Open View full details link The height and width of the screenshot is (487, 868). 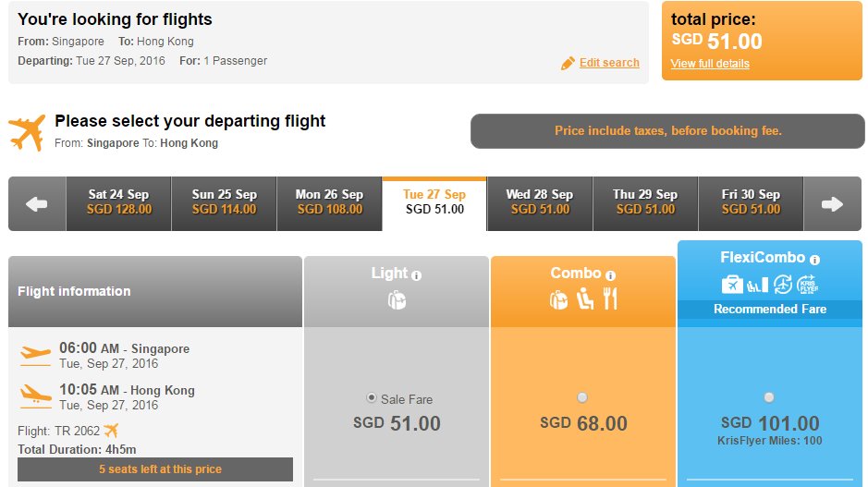point(710,64)
